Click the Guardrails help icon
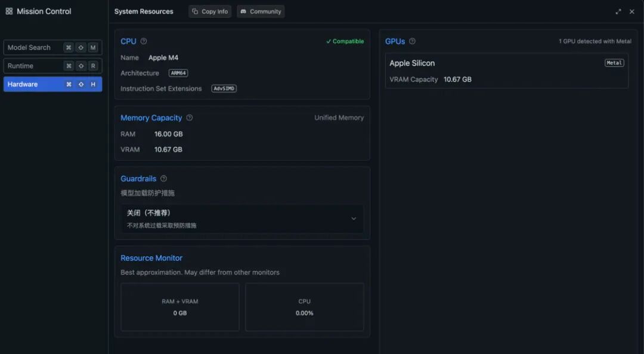The height and width of the screenshot is (354, 644). click(163, 178)
